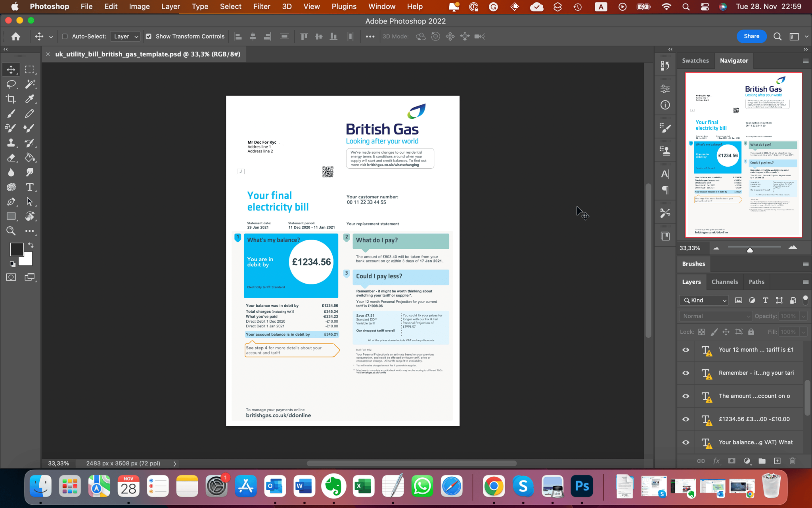The width and height of the screenshot is (812, 508).
Task: Click the Delete layer trash icon
Action: 793,461
